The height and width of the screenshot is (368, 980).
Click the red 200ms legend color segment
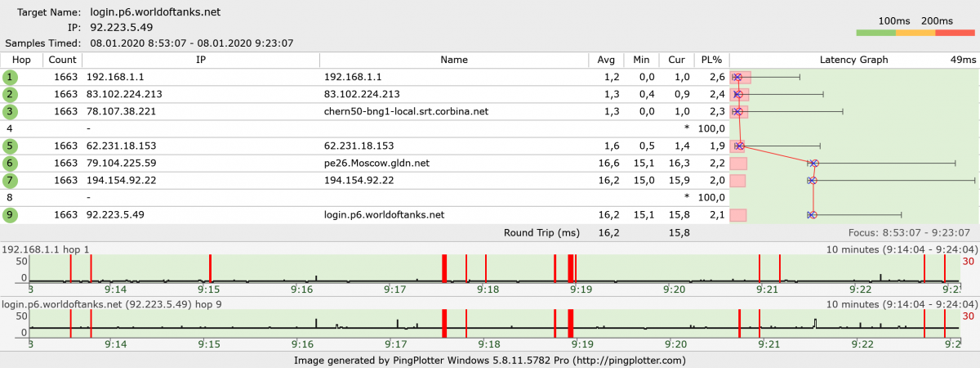tap(955, 33)
